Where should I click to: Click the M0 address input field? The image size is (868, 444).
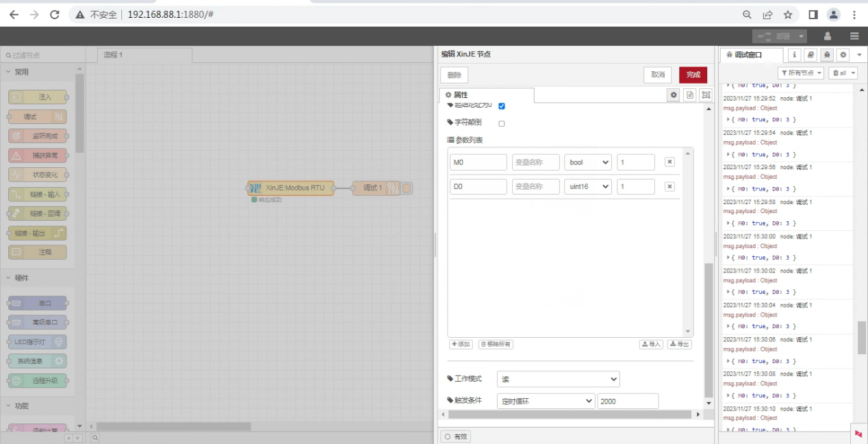478,162
